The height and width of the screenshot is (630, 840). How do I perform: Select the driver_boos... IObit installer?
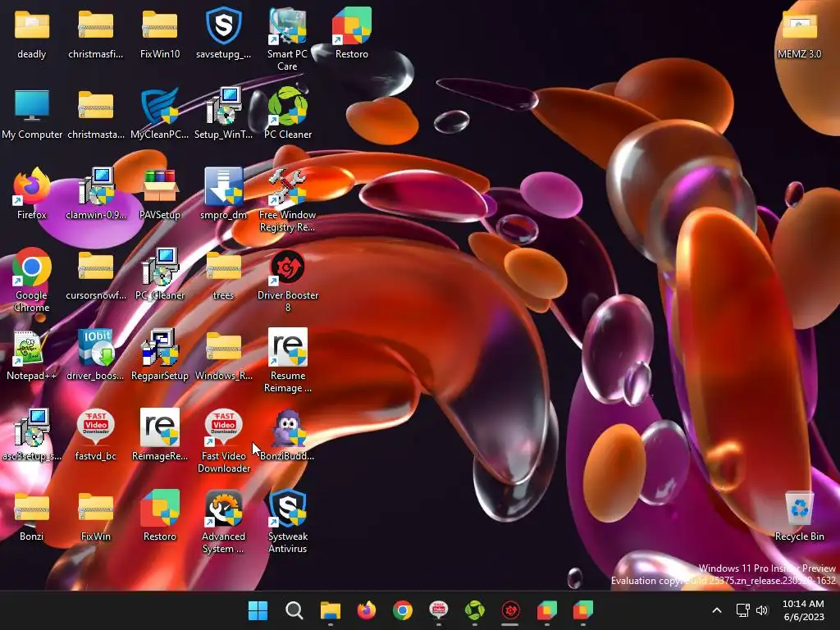(x=95, y=347)
